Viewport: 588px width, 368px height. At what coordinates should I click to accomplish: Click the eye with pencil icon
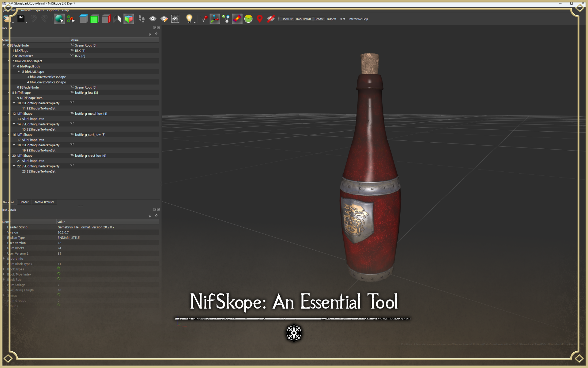164,19
